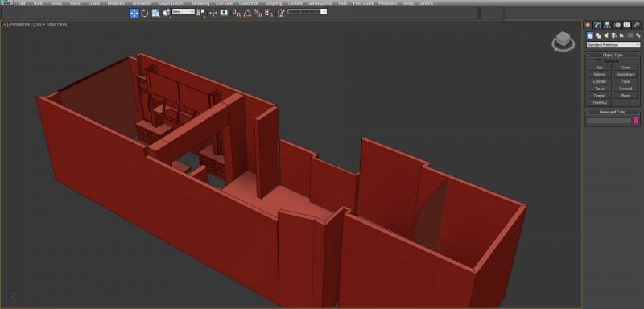
Task: Open the Tools menu
Action: (x=37, y=3)
